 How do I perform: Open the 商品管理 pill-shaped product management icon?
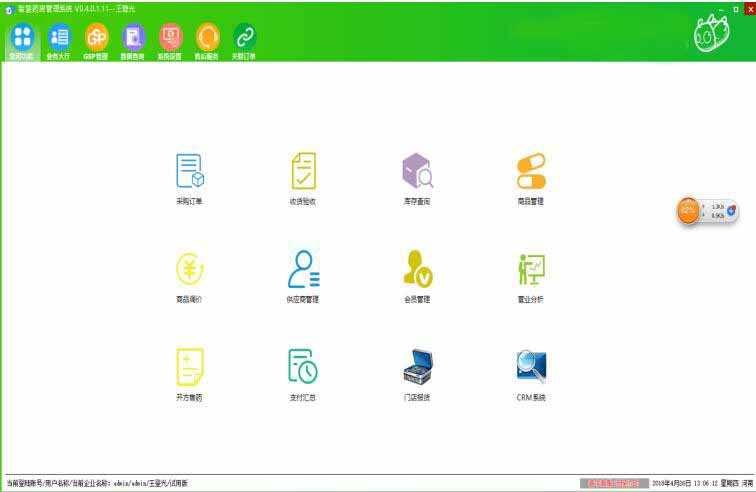[531, 171]
